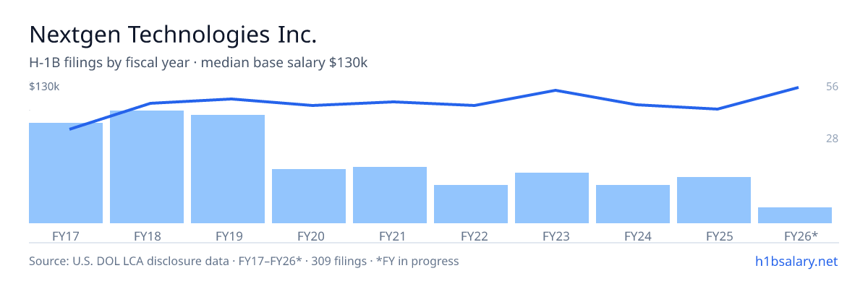This screenshot has width=868, height=289.
Task: Click salary line peak above FY23
Action: coord(555,90)
